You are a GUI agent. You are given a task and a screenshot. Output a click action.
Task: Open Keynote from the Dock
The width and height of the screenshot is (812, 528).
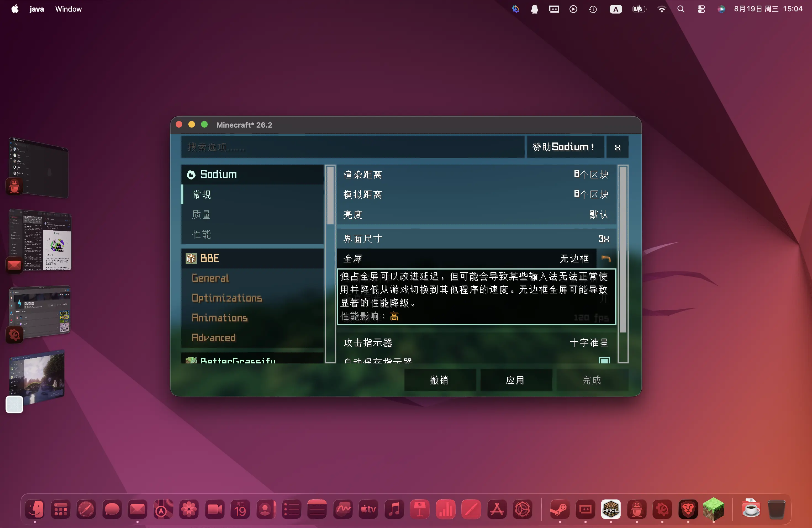[420, 509]
